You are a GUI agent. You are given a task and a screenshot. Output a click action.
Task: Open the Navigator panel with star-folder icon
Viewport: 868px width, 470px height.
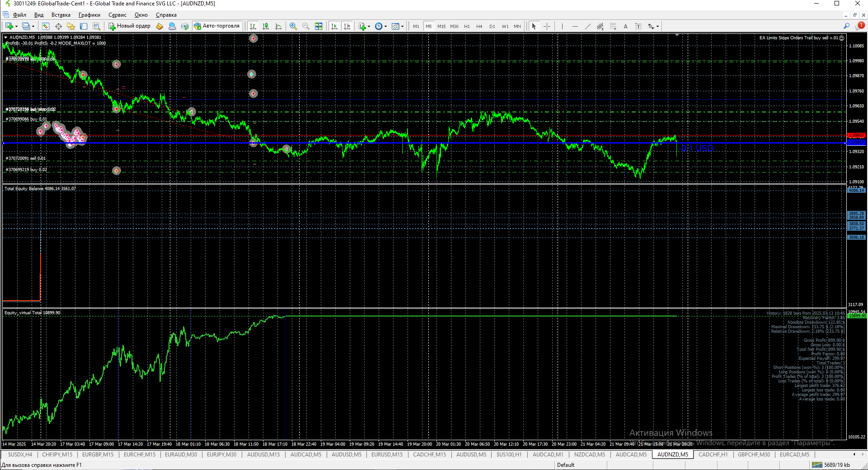[x=71, y=26]
